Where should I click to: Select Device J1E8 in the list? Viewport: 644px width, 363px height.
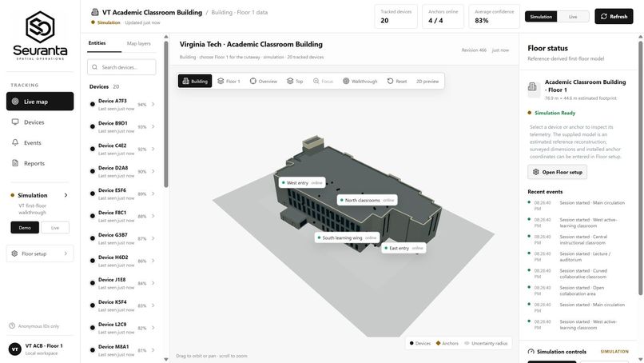pos(122,283)
